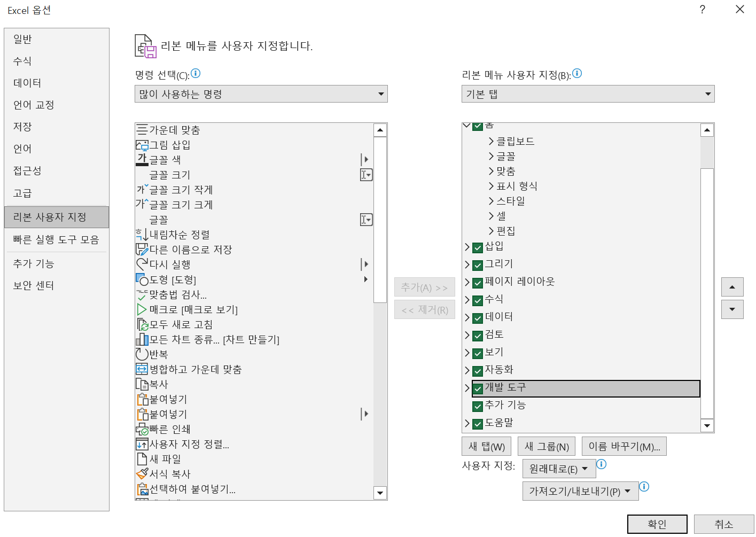The image size is (756, 537).
Task: Click the 모두 새로 고침 icon
Action: click(143, 324)
